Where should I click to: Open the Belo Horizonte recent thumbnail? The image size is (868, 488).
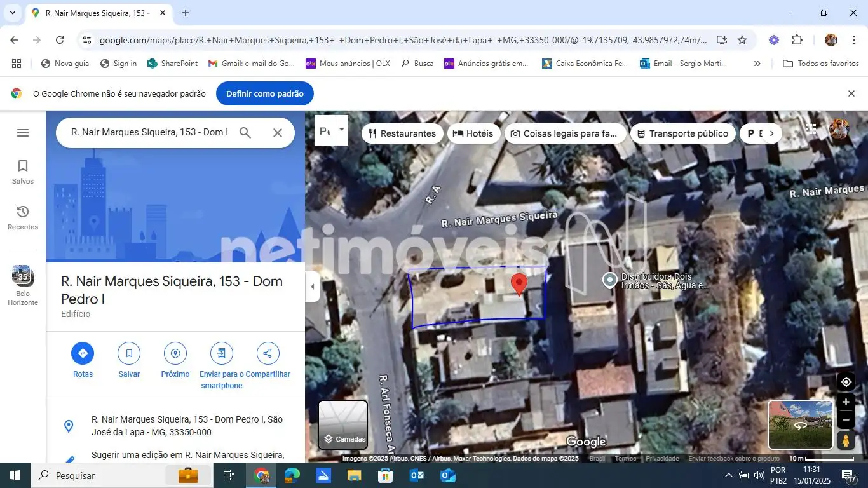[23, 286]
